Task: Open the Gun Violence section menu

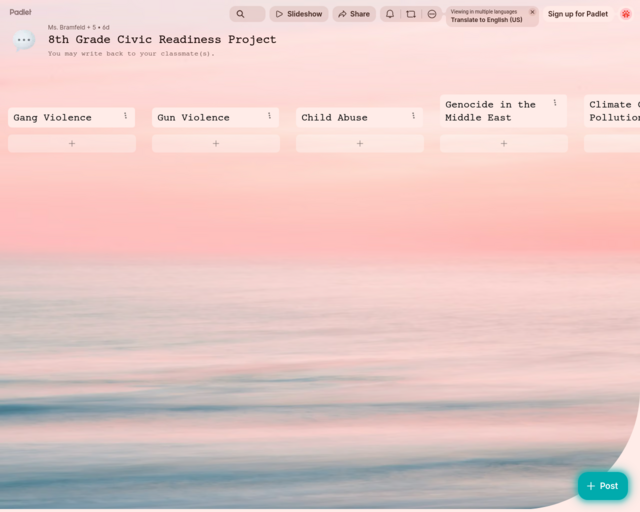Action: point(270,116)
